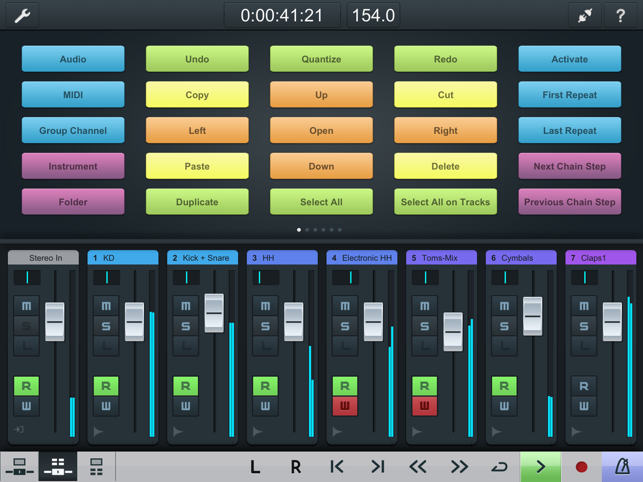Click the Toms-Mix volume fader
This screenshot has height=482, width=643.
click(x=453, y=331)
